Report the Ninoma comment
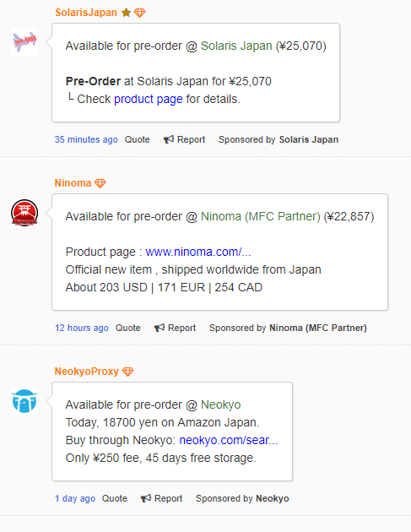Image resolution: width=411 pixels, height=532 pixels. point(175,328)
